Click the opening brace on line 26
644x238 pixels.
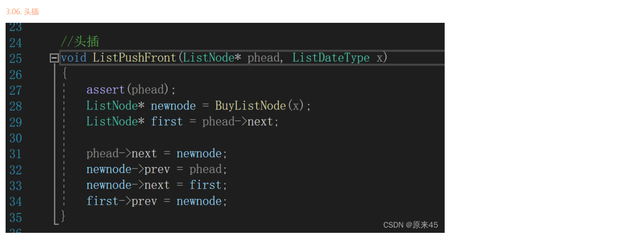pos(64,74)
